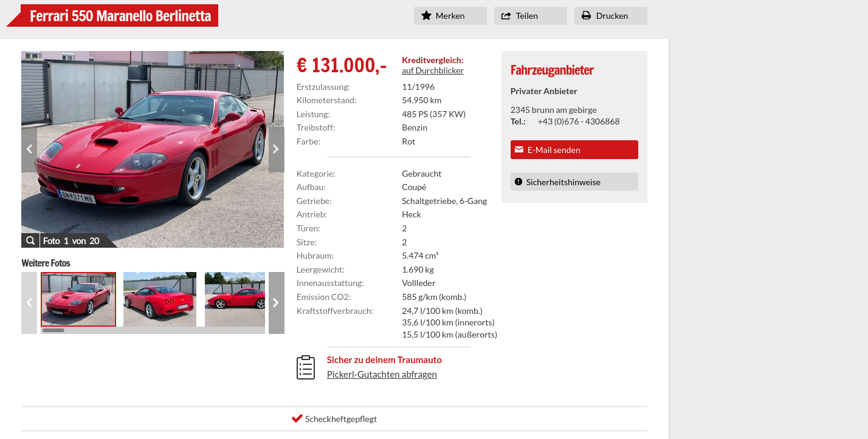
Task: Click the warning icon beside Sicherheitshinweise
Action: click(x=518, y=182)
